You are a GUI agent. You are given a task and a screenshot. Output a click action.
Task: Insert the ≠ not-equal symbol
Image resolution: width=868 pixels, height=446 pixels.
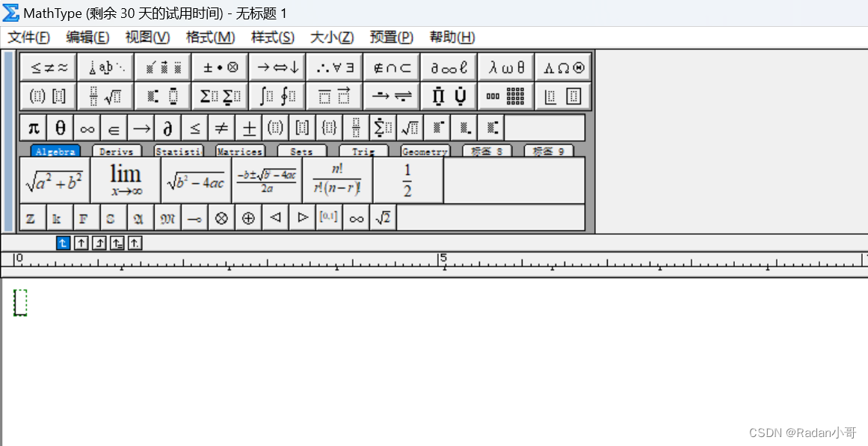[222, 128]
